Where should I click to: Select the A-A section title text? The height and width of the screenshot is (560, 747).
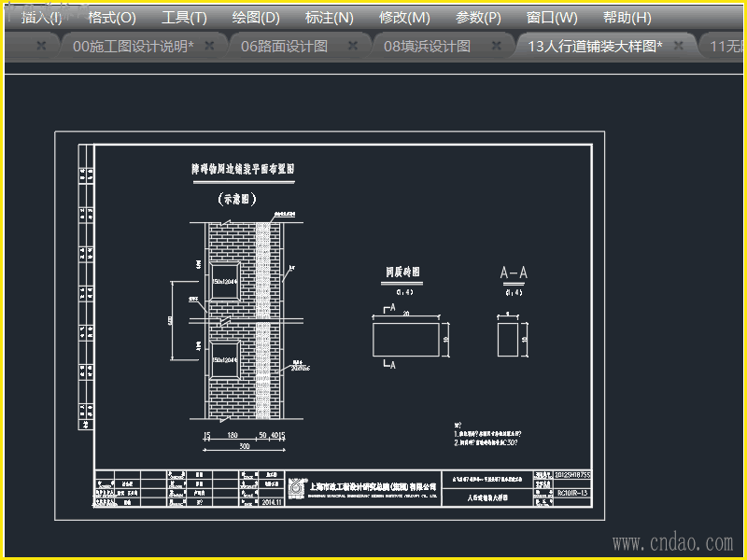(514, 273)
